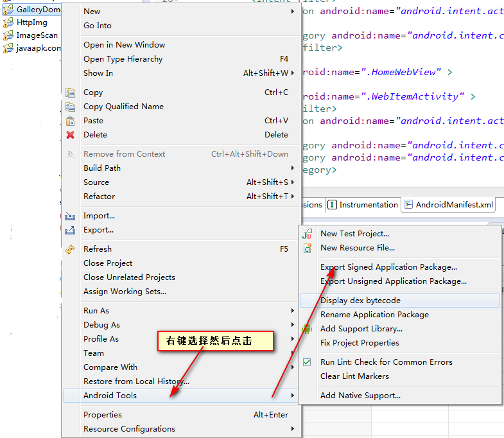
Task: Click the Import icon
Action: coord(71,216)
